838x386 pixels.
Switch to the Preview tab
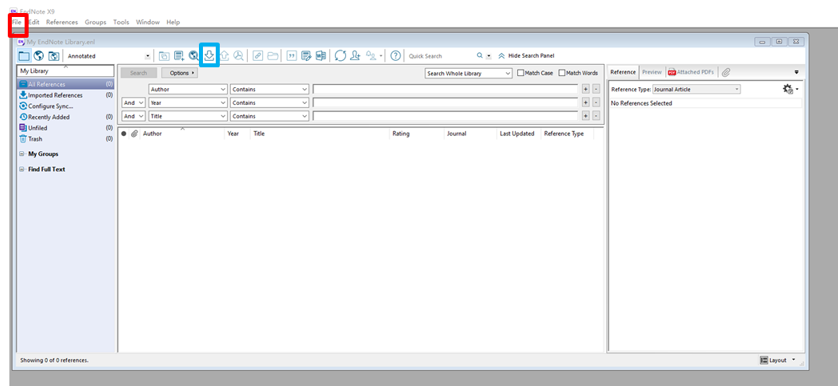651,72
